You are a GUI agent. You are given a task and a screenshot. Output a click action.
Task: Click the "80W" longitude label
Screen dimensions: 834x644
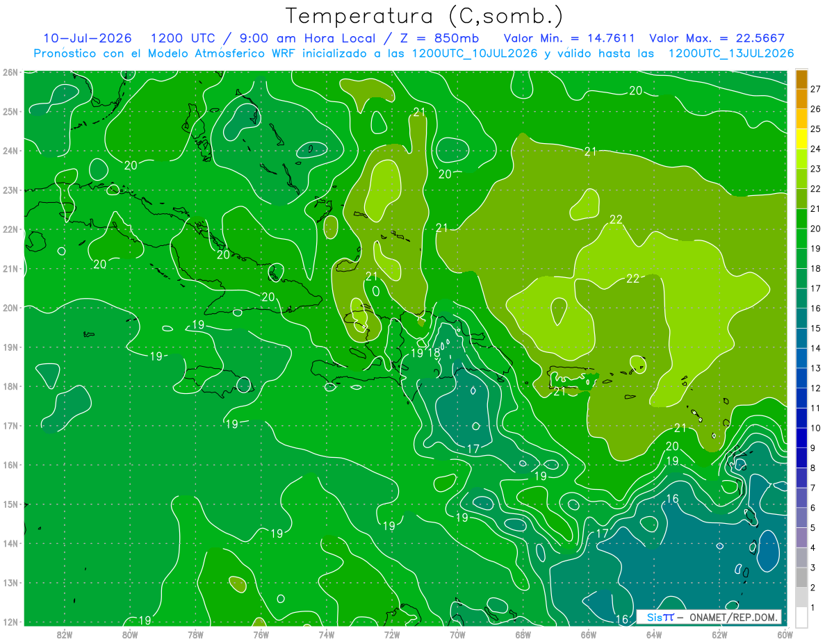click(x=129, y=634)
